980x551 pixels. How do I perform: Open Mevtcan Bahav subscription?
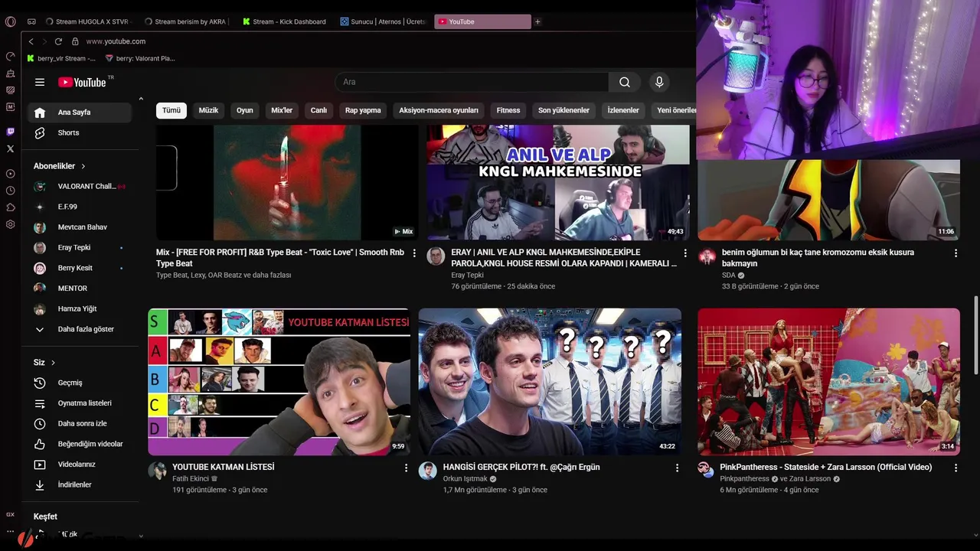click(x=80, y=227)
